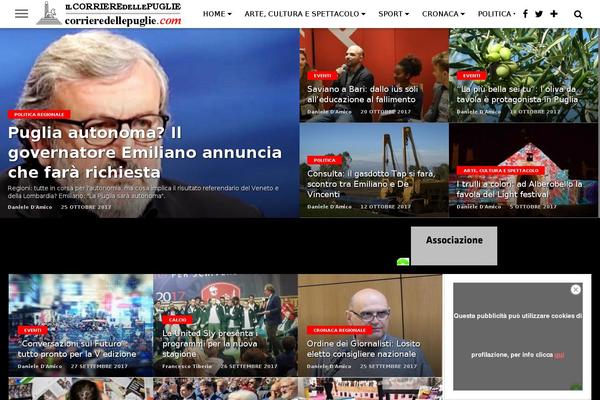Expand the Cronaca menu
This screenshot has height=400, width=600.
[443, 14]
